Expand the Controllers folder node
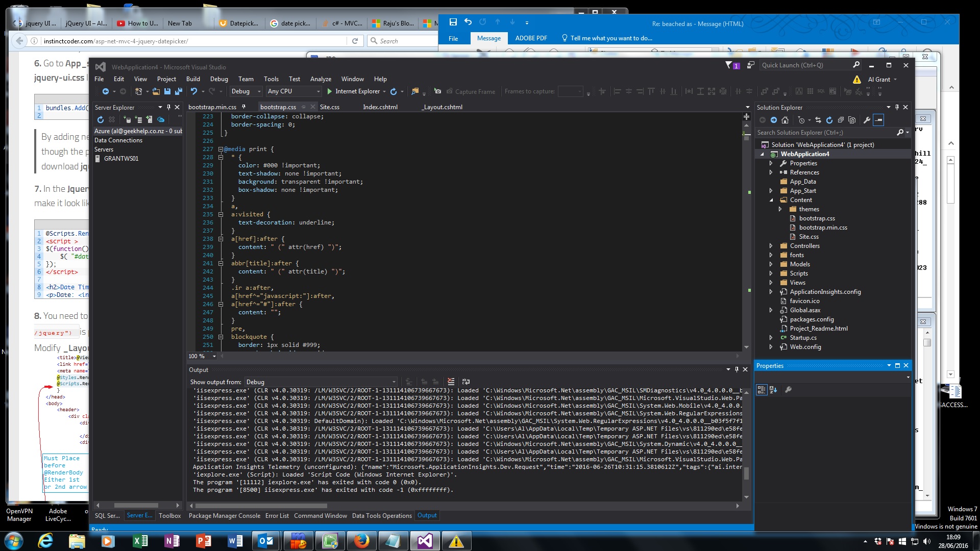Image resolution: width=980 pixels, height=551 pixels. point(771,246)
